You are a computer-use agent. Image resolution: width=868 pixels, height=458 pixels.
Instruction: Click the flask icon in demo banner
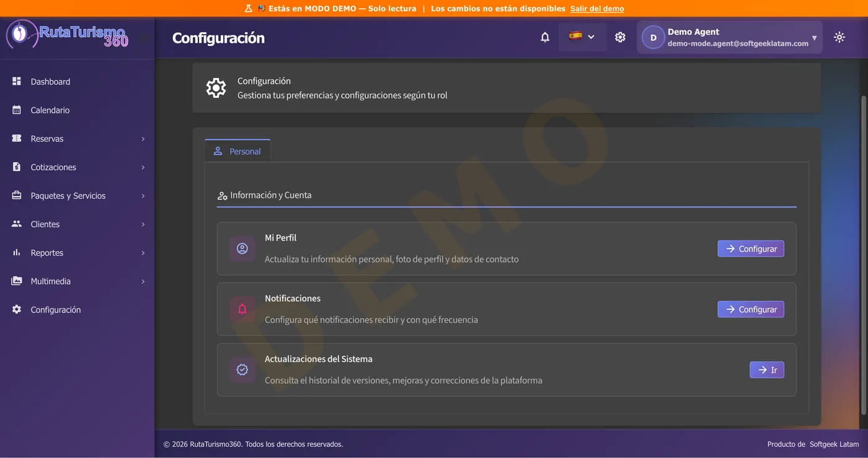(x=249, y=9)
